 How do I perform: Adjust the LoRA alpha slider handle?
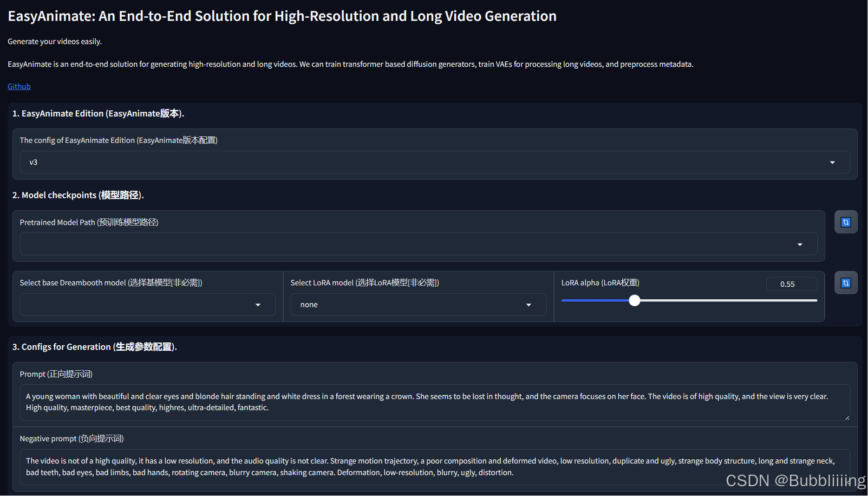[x=634, y=301]
